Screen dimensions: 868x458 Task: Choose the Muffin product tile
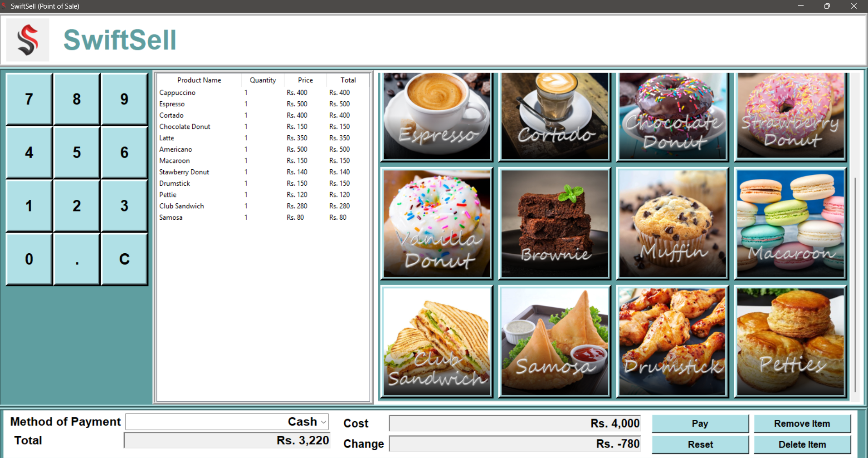pyautogui.click(x=673, y=223)
